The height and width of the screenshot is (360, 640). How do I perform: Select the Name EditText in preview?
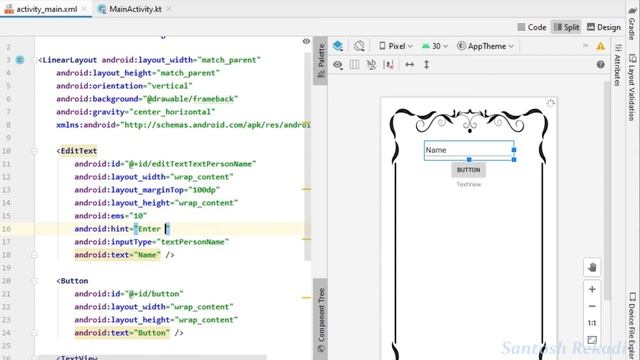469,150
